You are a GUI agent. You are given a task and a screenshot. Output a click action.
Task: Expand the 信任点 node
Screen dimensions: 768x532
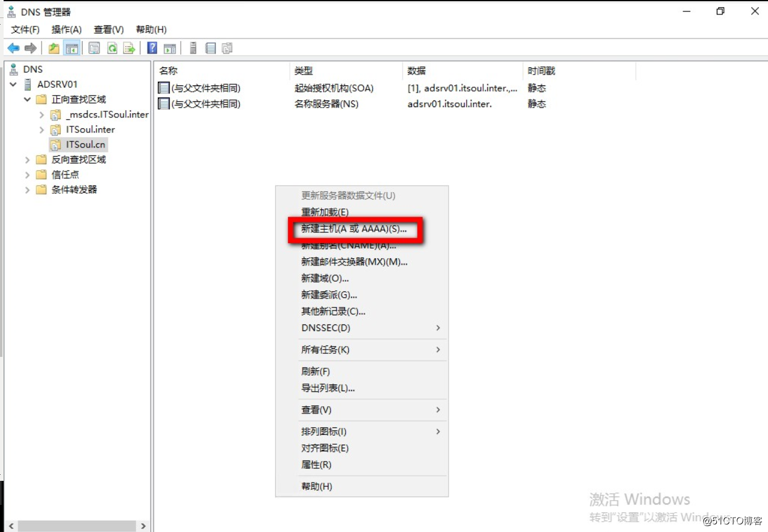28,175
